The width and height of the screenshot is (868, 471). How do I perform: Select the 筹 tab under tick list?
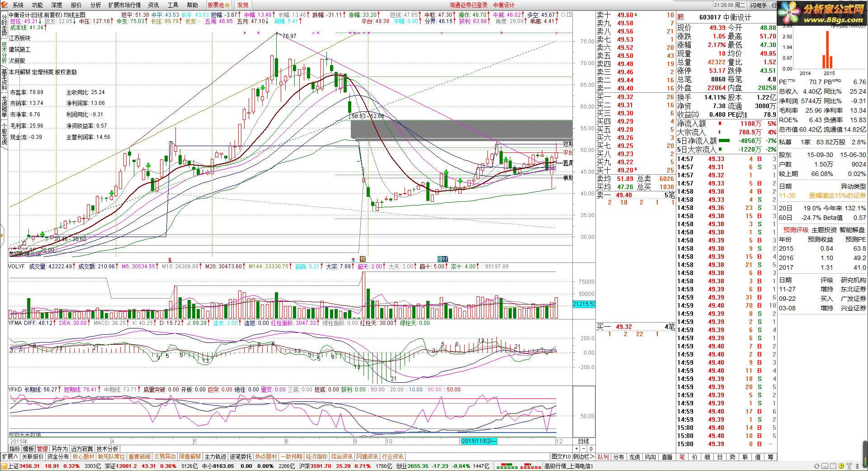point(770,457)
